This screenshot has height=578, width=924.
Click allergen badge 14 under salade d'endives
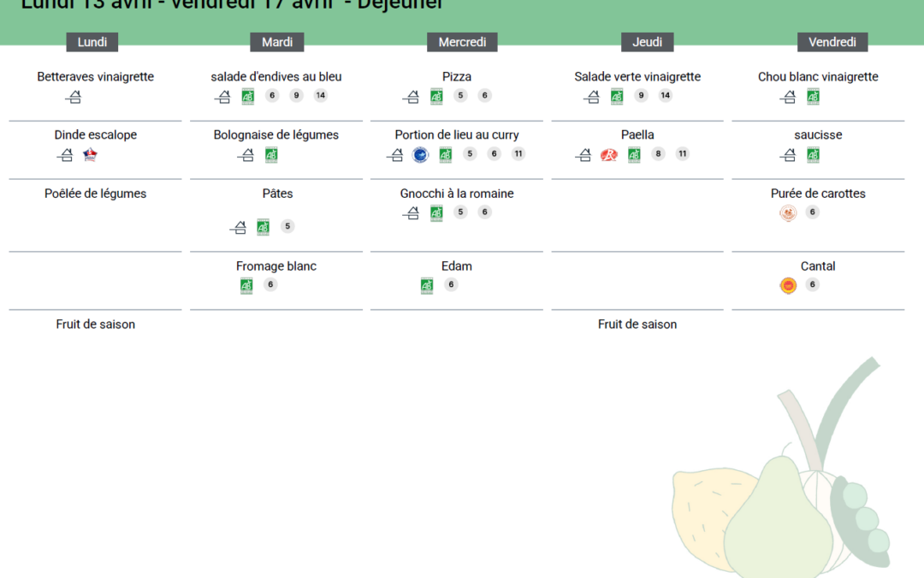point(320,96)
